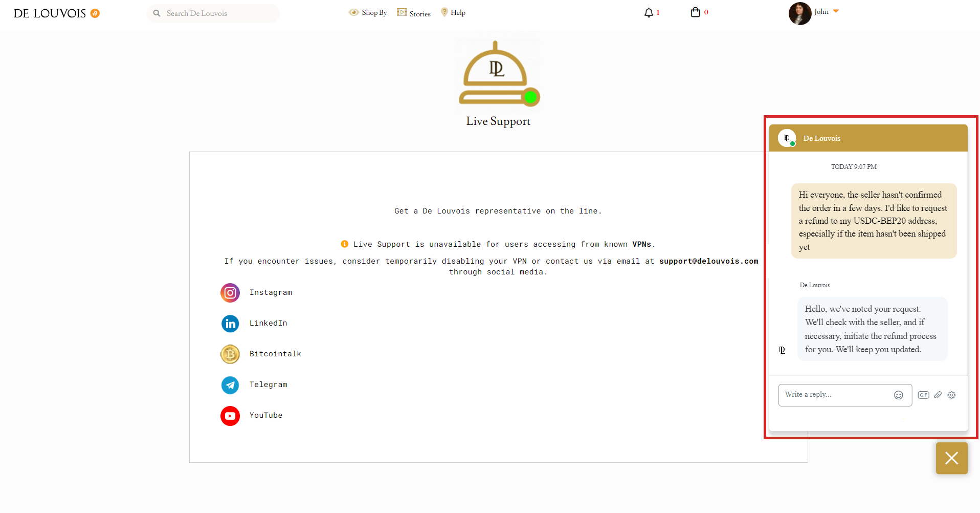Click the Search De Louvois box
The height and width of the screenshot is (513, 980).
[215, 13]
